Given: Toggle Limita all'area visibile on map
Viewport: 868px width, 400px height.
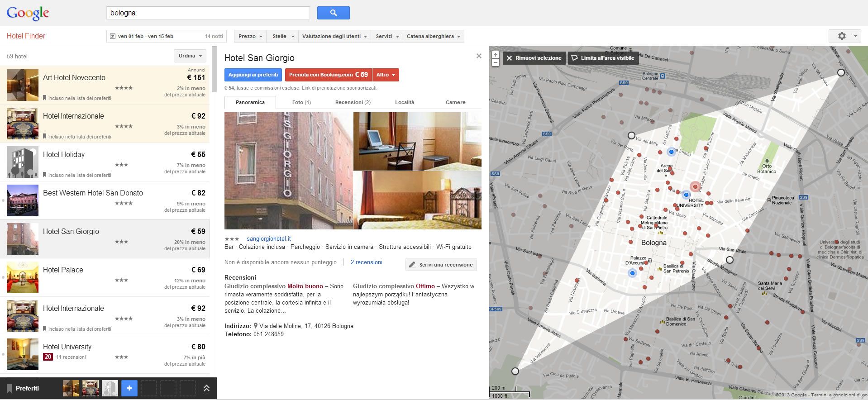Looking at the screenshot, I should 603,58.
